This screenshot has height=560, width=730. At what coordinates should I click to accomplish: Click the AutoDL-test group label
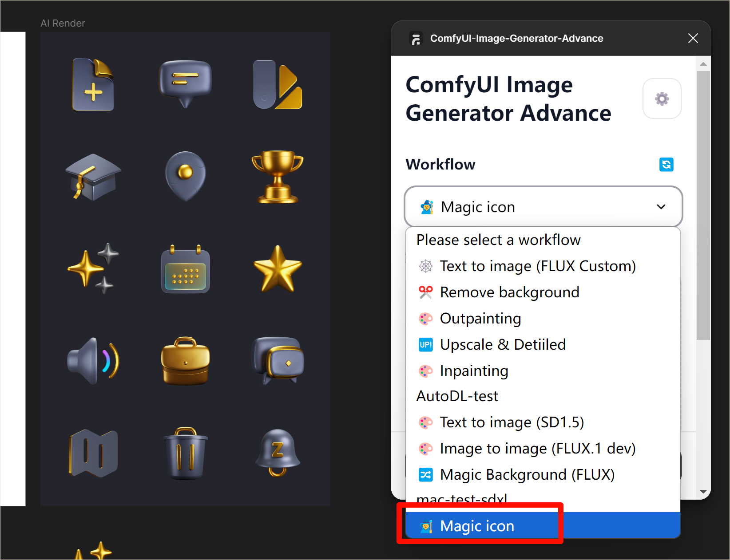tap(457, 396)
